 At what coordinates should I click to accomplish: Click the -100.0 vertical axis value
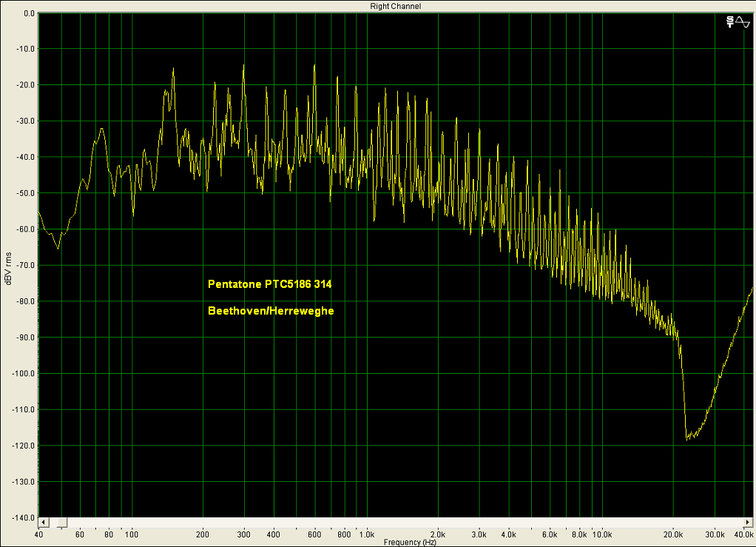[24, 373]
